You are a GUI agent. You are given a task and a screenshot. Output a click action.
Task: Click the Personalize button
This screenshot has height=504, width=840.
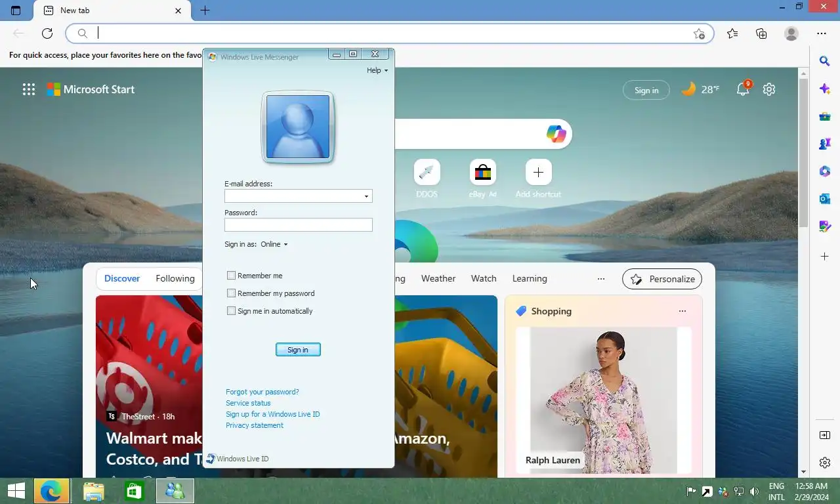662,279
